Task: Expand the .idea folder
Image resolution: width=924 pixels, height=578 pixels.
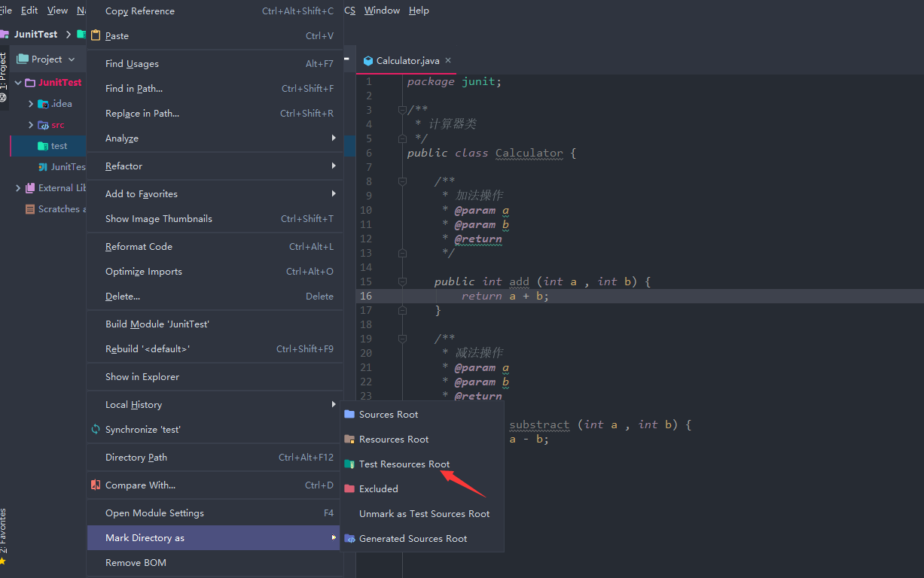Action: click(x=31, y=104)
